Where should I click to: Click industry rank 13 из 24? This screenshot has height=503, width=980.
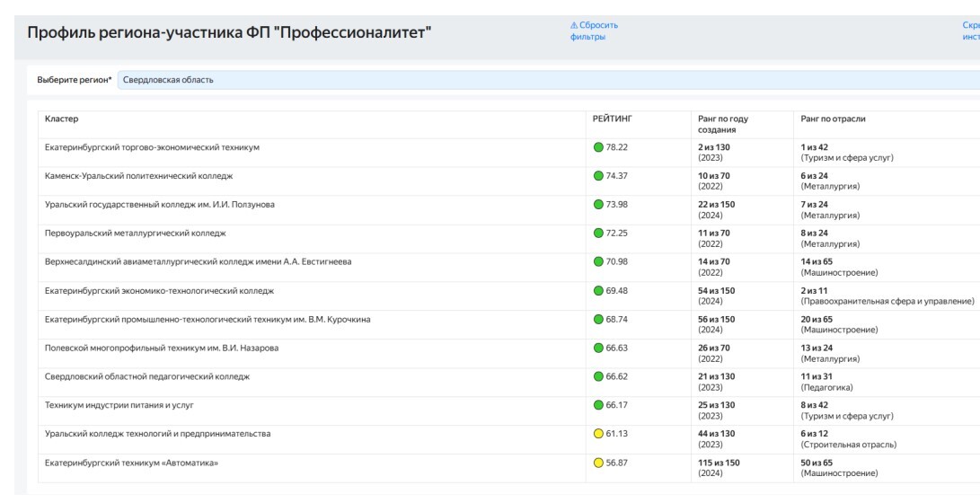[817, 348]
